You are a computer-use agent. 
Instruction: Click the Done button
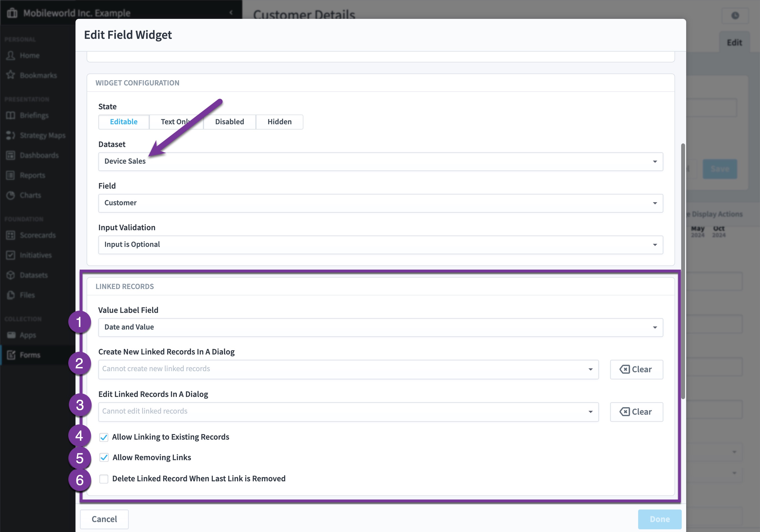pyautogui.click(x=660, y=519)
